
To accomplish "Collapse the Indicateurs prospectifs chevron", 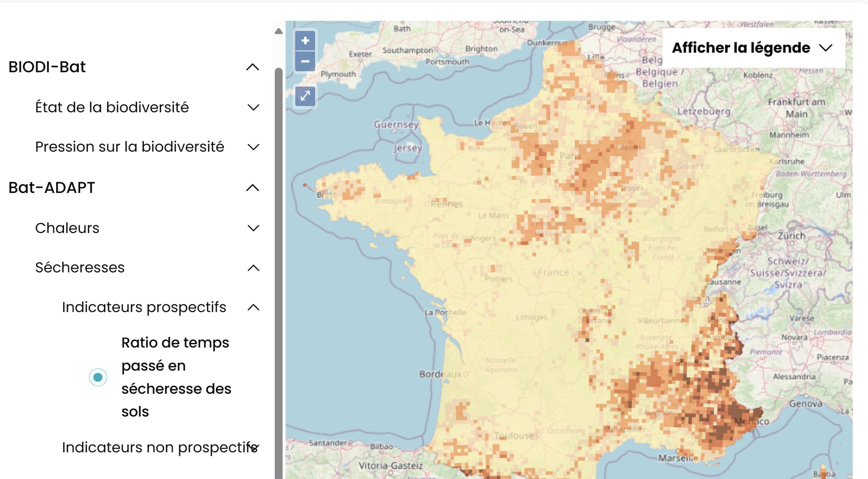I will point(253,308).
